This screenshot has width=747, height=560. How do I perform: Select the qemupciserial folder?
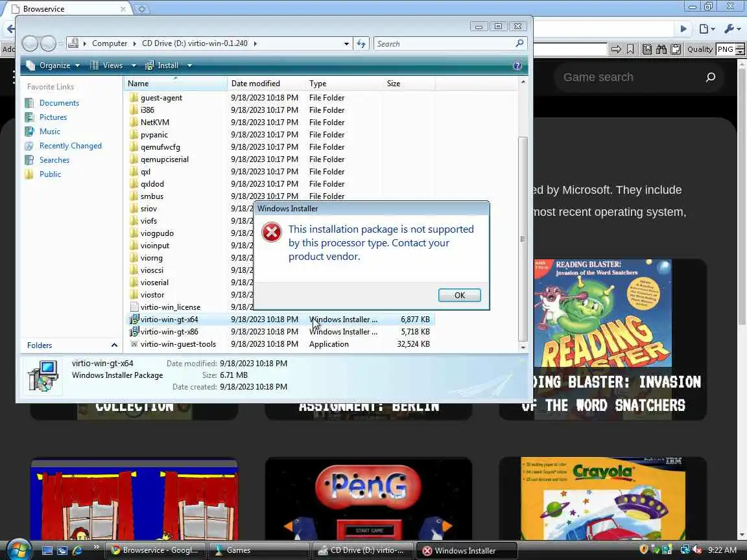[164, 159]
